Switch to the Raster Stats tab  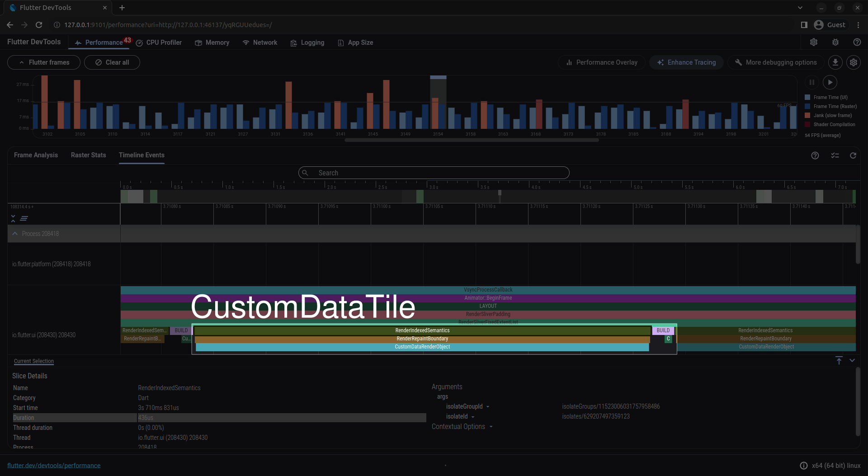point(88,155)
